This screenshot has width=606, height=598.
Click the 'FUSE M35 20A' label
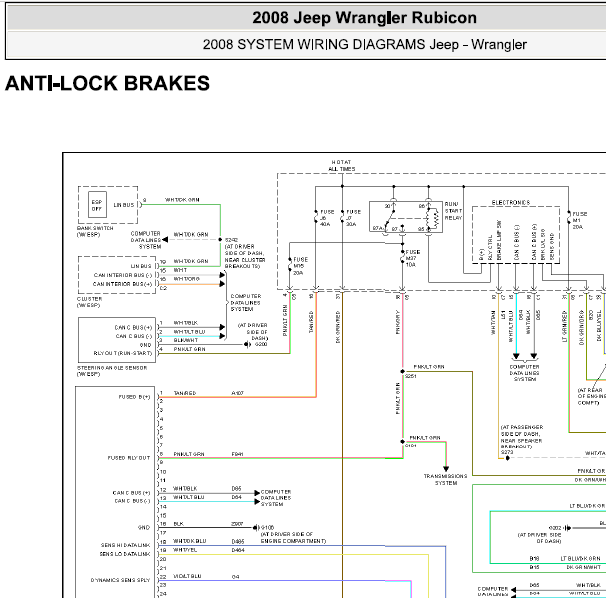[x=301, y=266]
